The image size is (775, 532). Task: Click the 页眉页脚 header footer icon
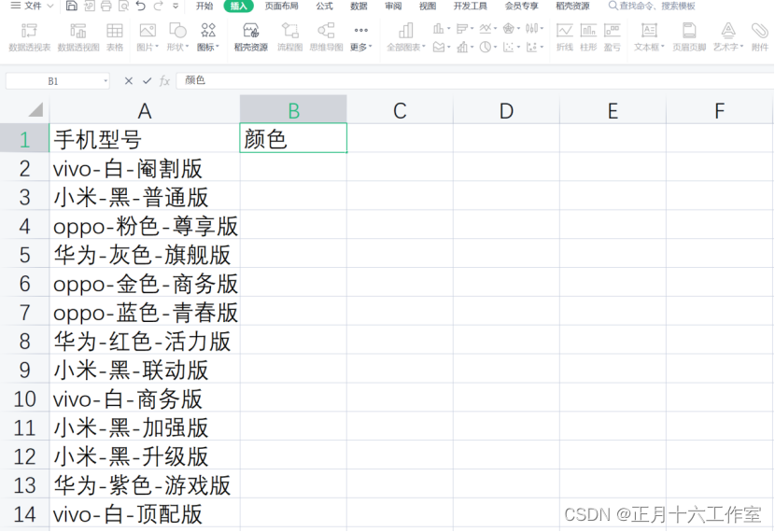pyautogui.click(x=689, y=37)
